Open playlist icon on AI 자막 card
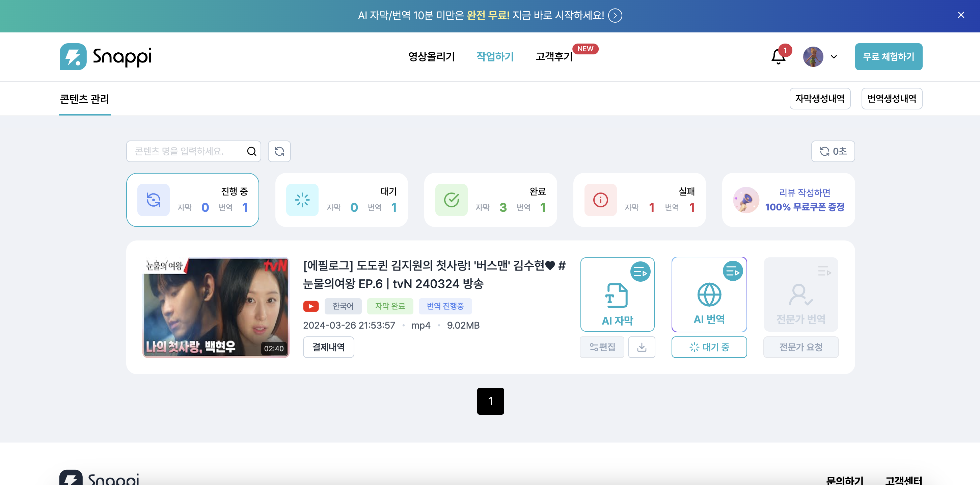The image size is (980, 485). tap(640, 272)
